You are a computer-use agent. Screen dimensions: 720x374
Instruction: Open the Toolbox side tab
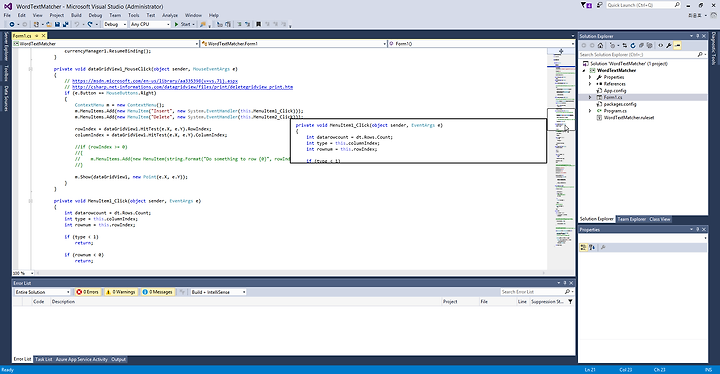point(6,74)
